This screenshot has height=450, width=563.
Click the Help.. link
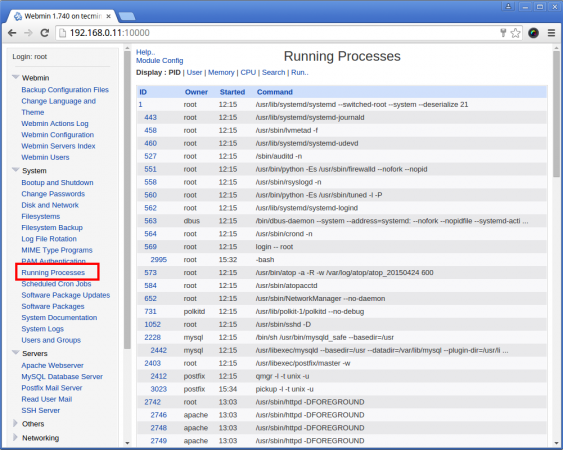point(145,52)
